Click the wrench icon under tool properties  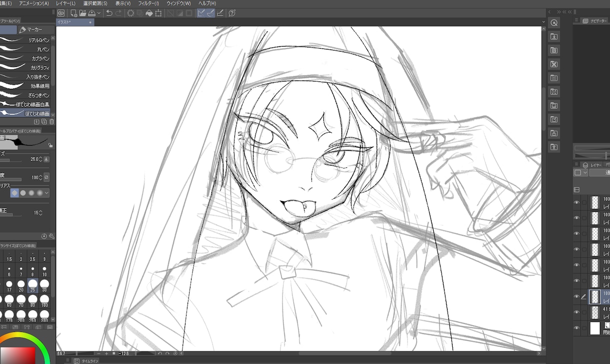tap(51, 236)
